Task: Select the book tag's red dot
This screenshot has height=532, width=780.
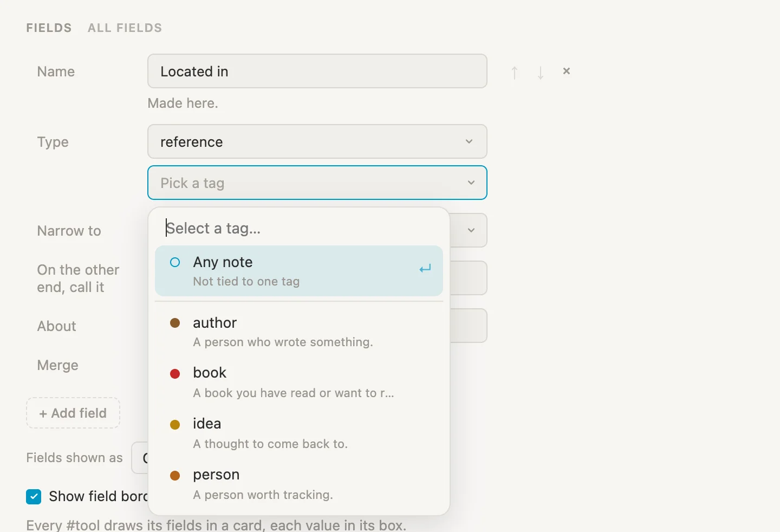Action: coord(175,374)
